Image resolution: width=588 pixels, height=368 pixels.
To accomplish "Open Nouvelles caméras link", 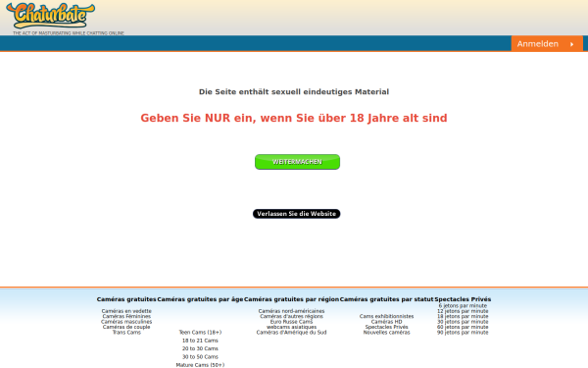I will tap(386, 332).
